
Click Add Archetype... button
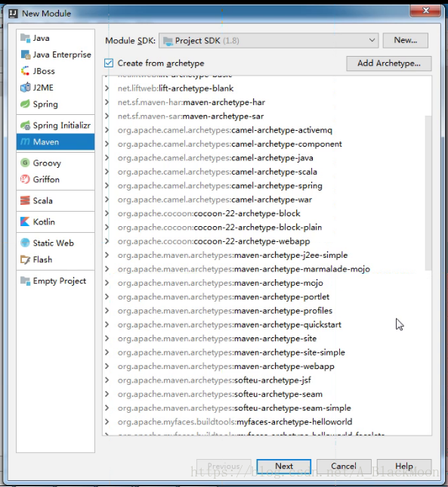point(389,64)
